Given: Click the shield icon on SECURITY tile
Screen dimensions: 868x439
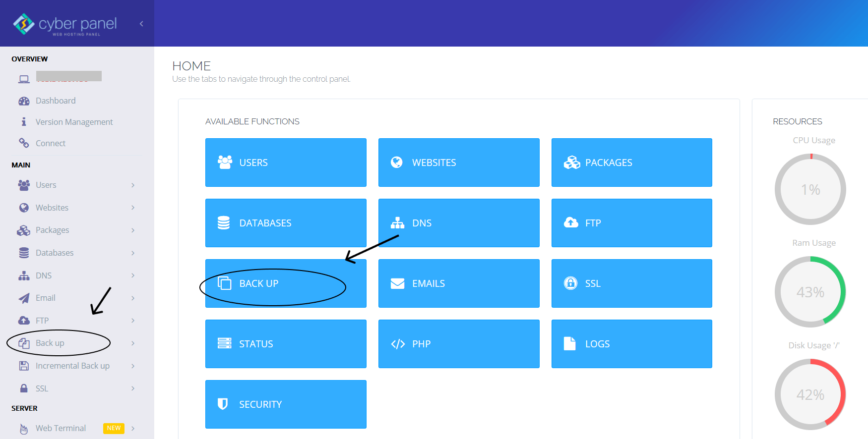Looking at the screenshot, I should [x=223, y=404].
